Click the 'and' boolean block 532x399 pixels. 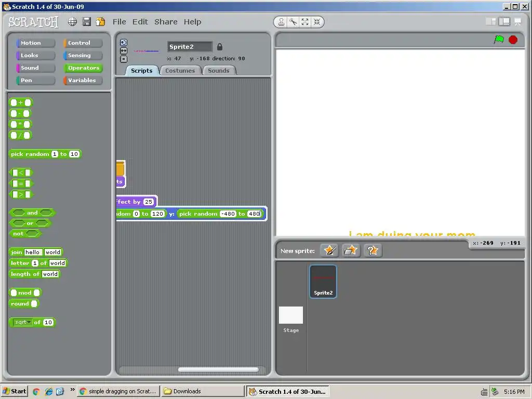click(x=32, y=212)
